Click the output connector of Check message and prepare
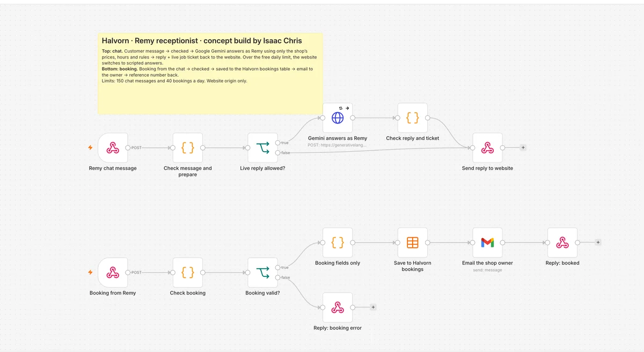Image resolution: width=644 pixels, height=352 pixels. [x=203, y=148]
